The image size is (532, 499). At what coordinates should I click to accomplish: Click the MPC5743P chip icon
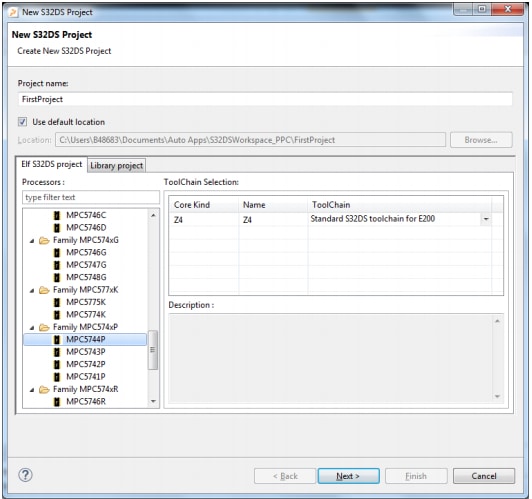click(57, 352)
